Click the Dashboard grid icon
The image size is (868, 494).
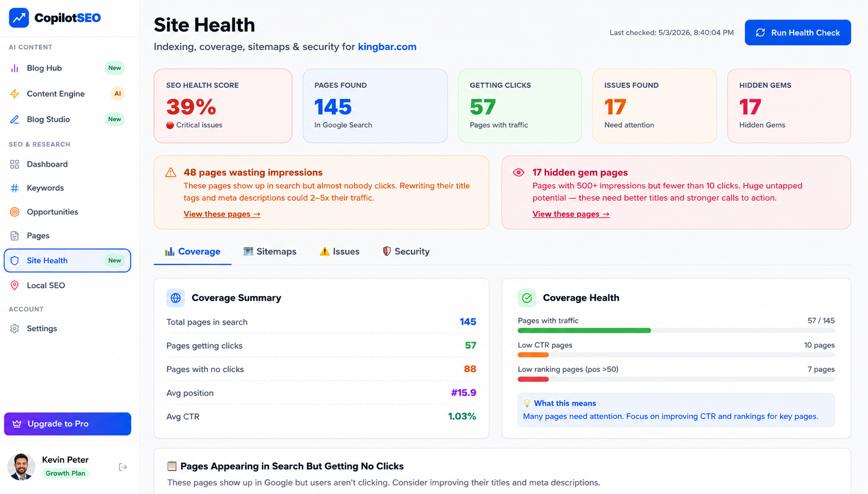(x=15, y=164)
